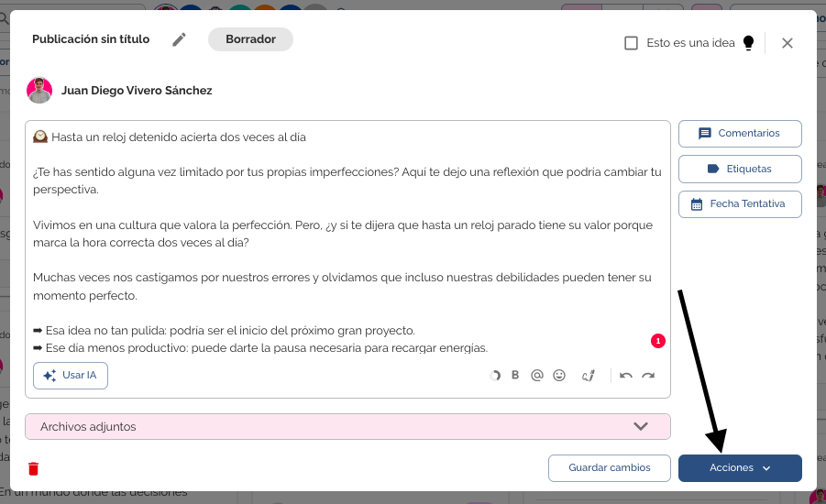826x504 pixels.
Task: Click Juan Diego Vivero Sánchez avatar
Action: click(39, 91)
